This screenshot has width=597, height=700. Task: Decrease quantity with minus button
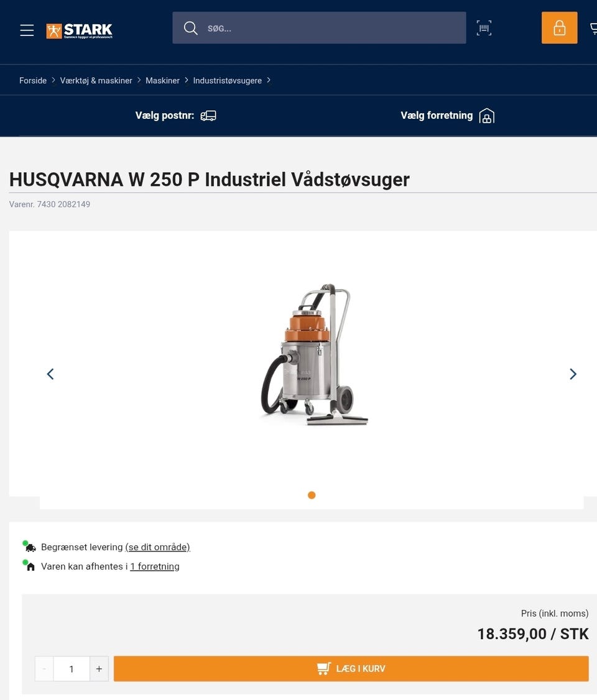[x=44, y=669]
